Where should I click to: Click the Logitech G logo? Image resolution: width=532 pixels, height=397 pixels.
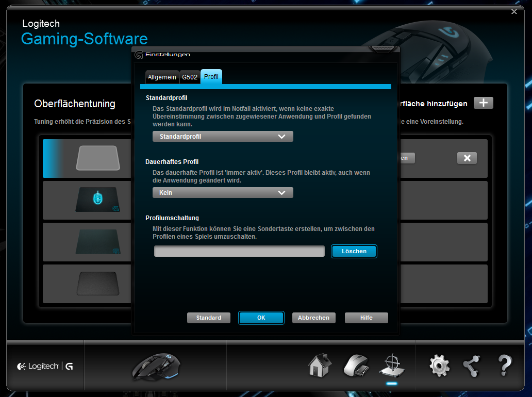[x=45, y=367]
